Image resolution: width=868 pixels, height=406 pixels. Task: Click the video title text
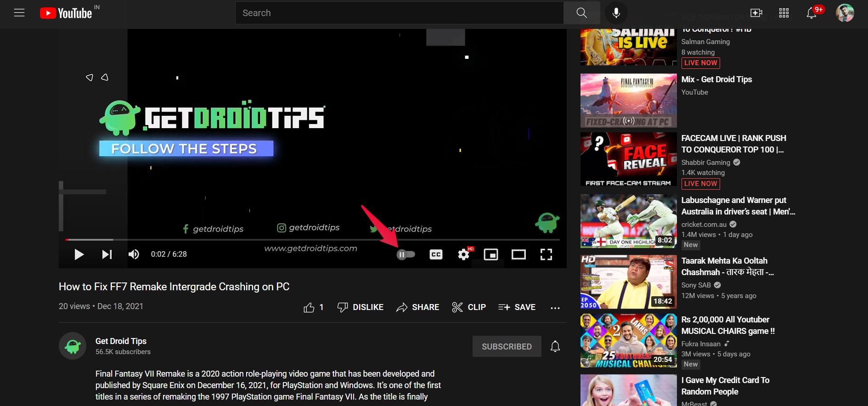coord(174,287)
